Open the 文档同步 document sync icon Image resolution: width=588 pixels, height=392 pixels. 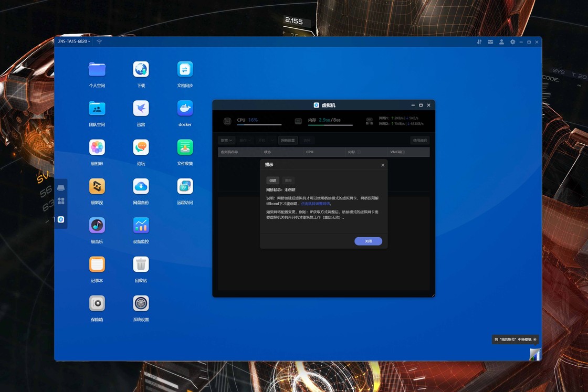coord(185,69)
